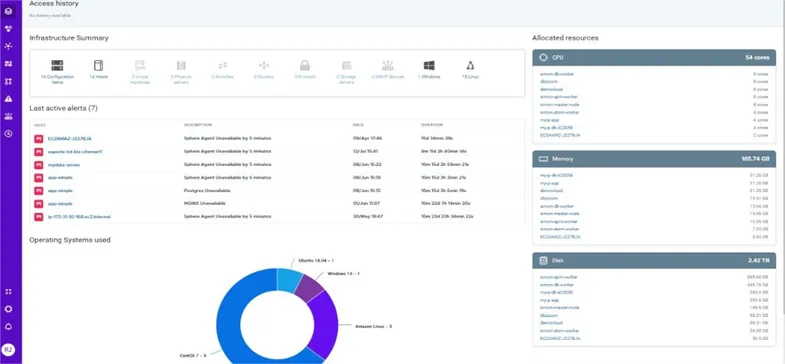The width and height of the screenshot is (785, 364).
Task: Click the 1 Windows logo icon
Action: click(x=429, y=66)
